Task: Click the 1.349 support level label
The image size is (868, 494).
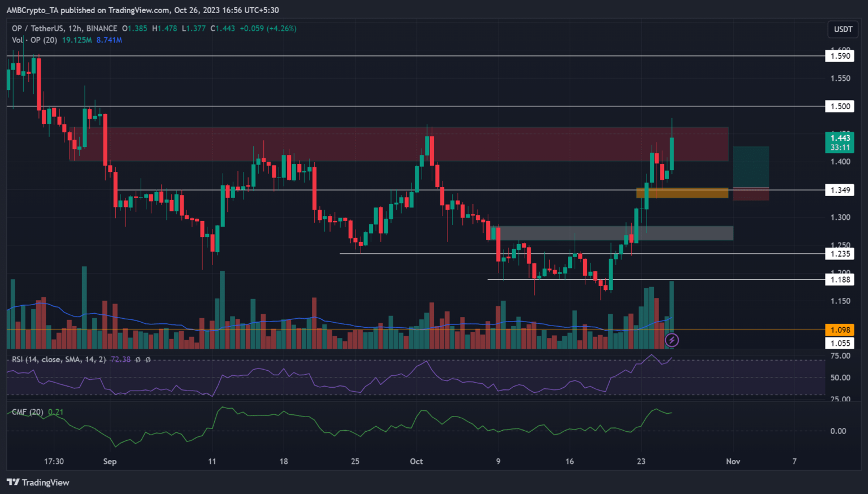Action: pyautogui.click(x=840, y=190)
